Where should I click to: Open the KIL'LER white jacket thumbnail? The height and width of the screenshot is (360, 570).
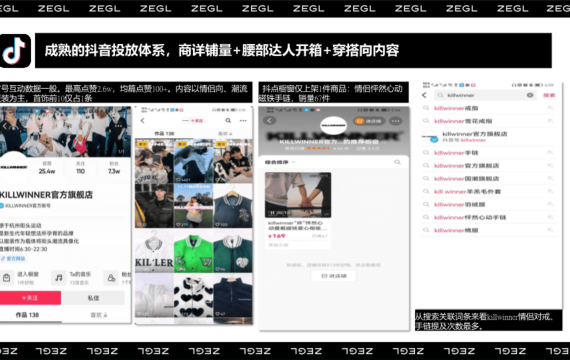click(x=154, y=251)
